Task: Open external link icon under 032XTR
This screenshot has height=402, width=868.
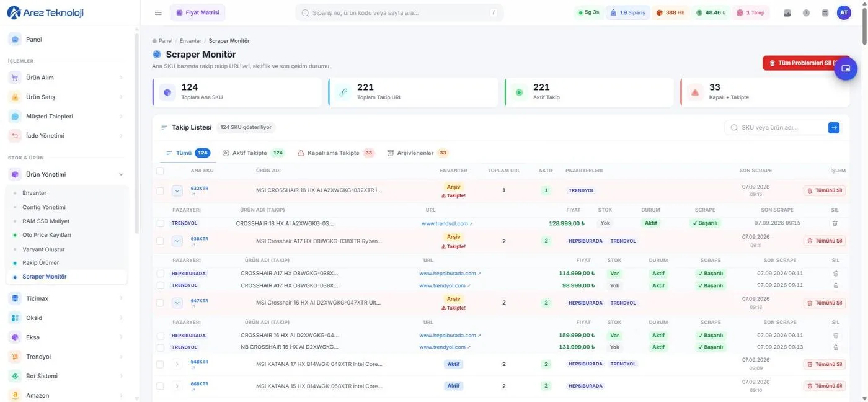Action: click(x=193, y=194)
